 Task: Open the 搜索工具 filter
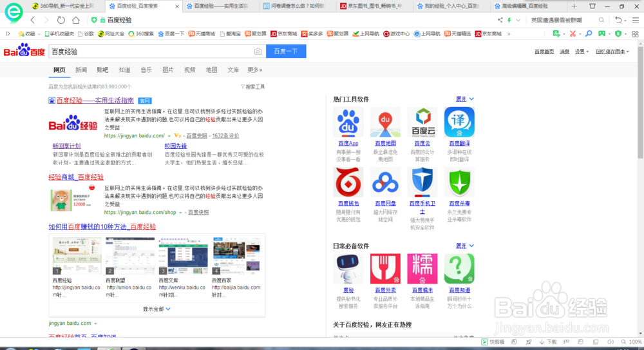[x=252, y=87]
